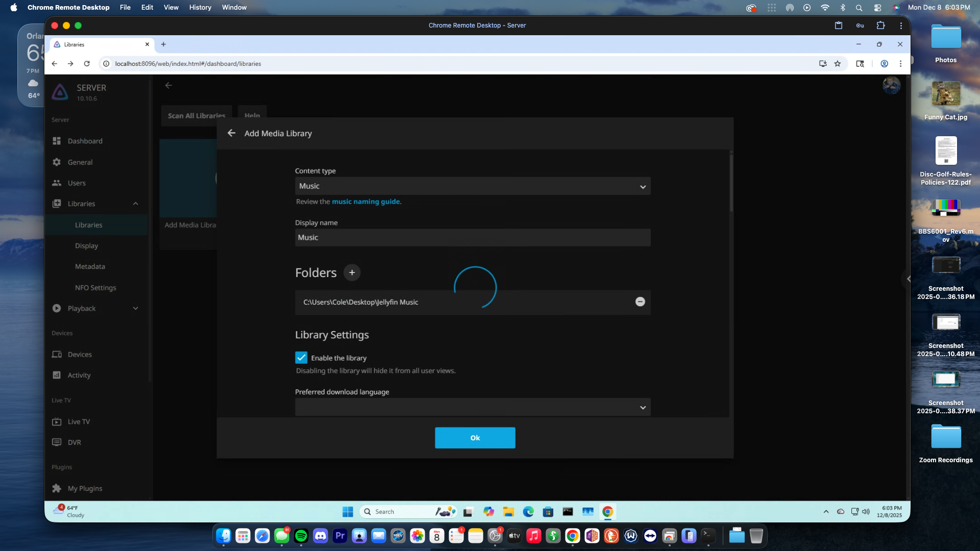Open the Content type dropdown
The height and width of the screenshot is (551, 980).
tap(472, 186)
